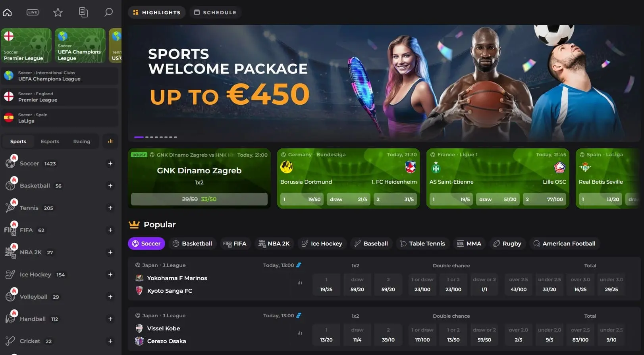Screen dimensions: 644x355
Task: Open match stats icon for Vissel Kobe
Action: [300, 333]
